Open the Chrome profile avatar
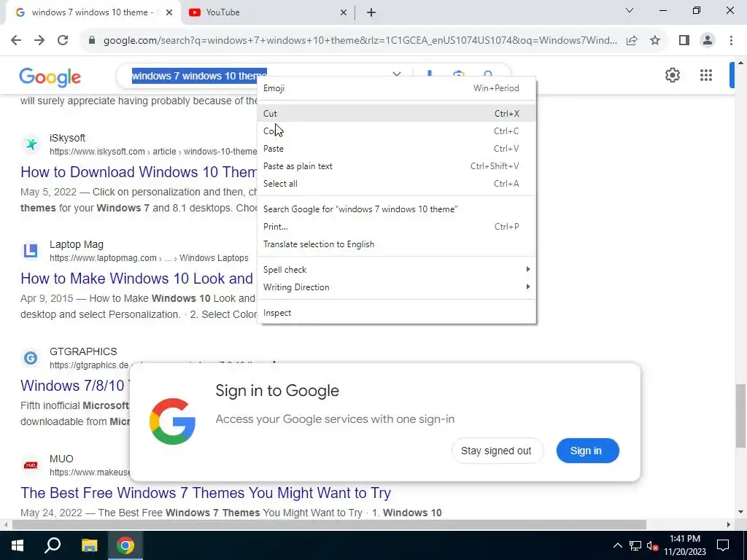This screenshot has width=747, height=560. click(708, 41)
